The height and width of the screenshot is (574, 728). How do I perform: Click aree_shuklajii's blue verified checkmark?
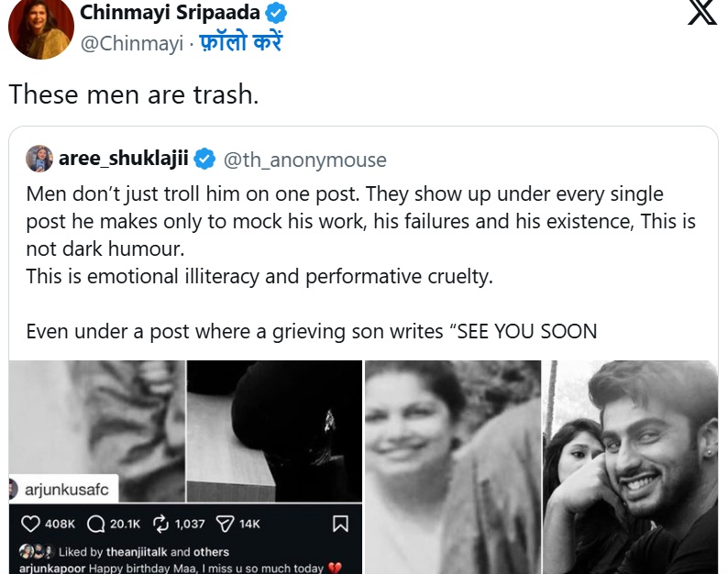click(x=204, y=160)
